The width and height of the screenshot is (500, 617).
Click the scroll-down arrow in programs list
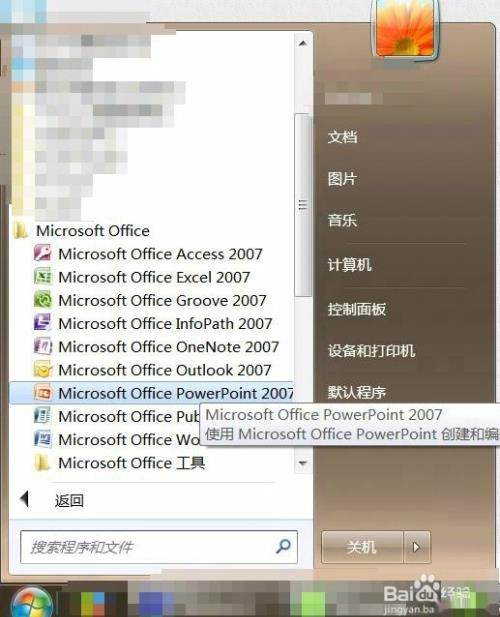pyautogui.click(x=303, y=463)
